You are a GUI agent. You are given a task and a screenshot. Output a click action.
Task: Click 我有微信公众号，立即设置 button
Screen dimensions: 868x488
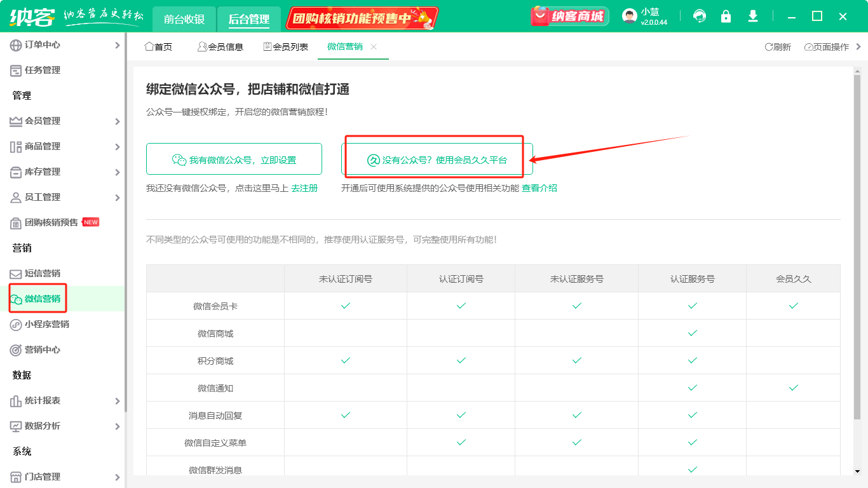(x=234, y=159)
